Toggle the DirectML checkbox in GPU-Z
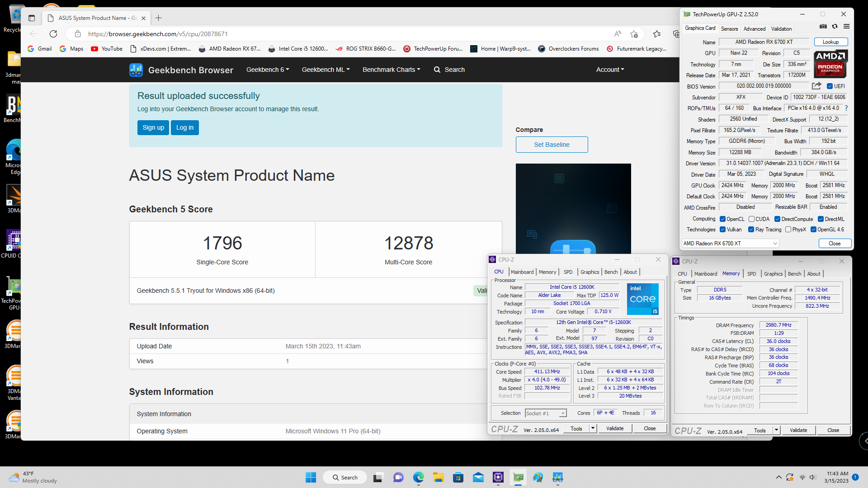 (821, 219)
